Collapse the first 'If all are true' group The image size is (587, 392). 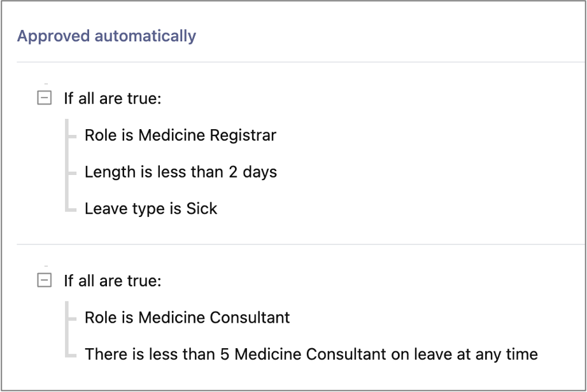pyautogui.click(x=44, y=98)
